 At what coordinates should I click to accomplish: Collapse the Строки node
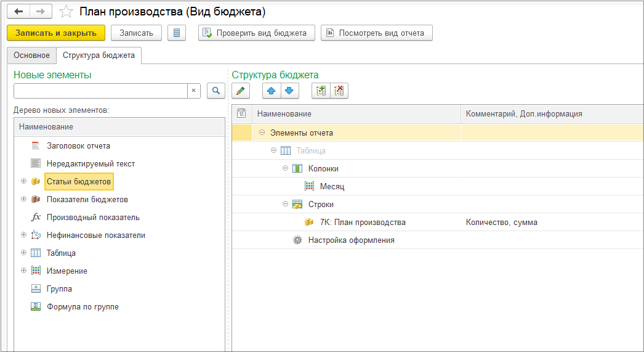point(285,204)
